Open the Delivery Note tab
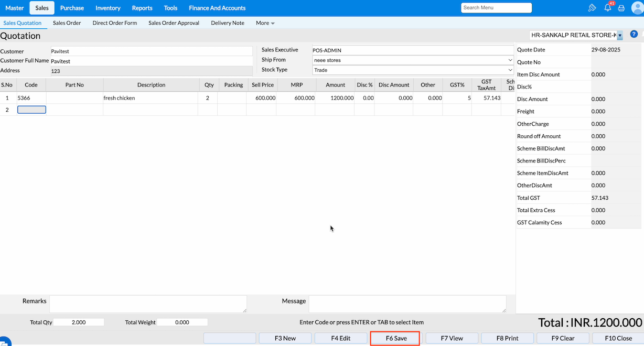Image resolution: width=644 pixels, height=346 pixels. (x=228, y=23)
